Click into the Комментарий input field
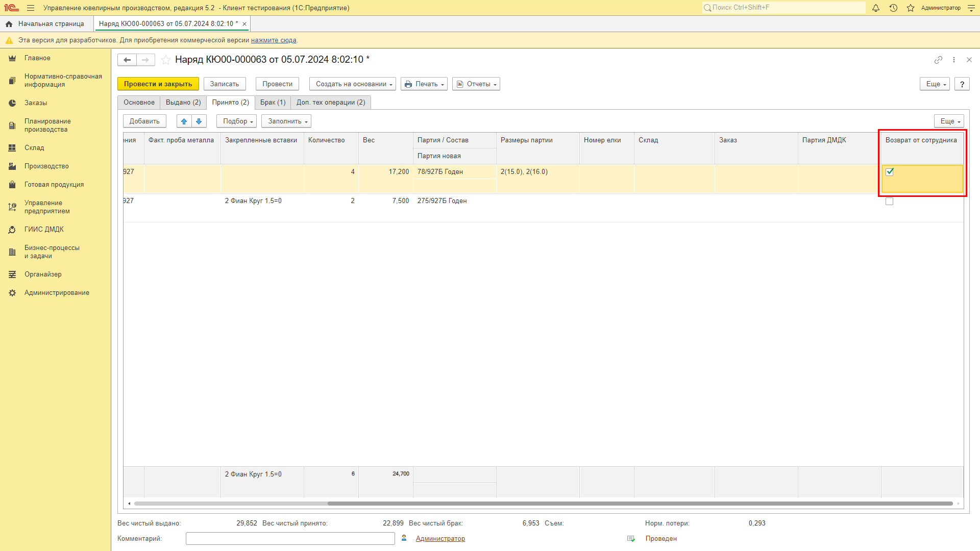 click(290, 539)
